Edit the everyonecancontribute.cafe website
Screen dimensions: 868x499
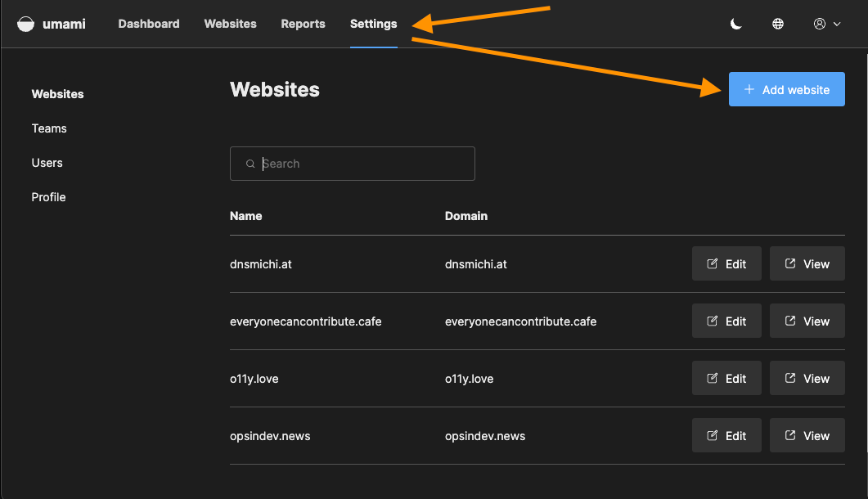point(726,321)
